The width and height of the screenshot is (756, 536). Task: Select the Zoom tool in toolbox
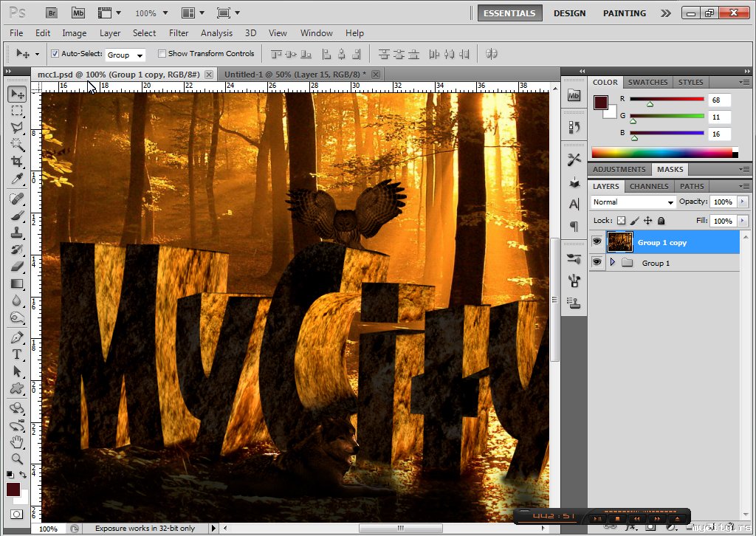(17, 459)
